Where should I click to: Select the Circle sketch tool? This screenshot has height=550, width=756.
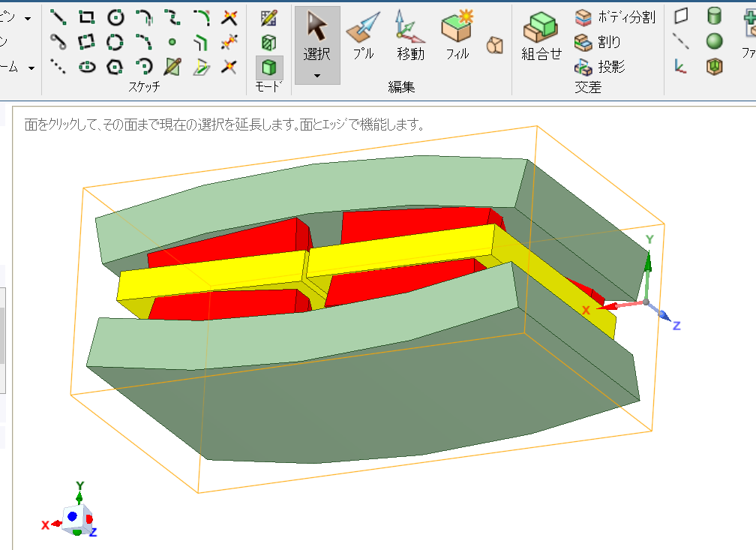[115, 17]
